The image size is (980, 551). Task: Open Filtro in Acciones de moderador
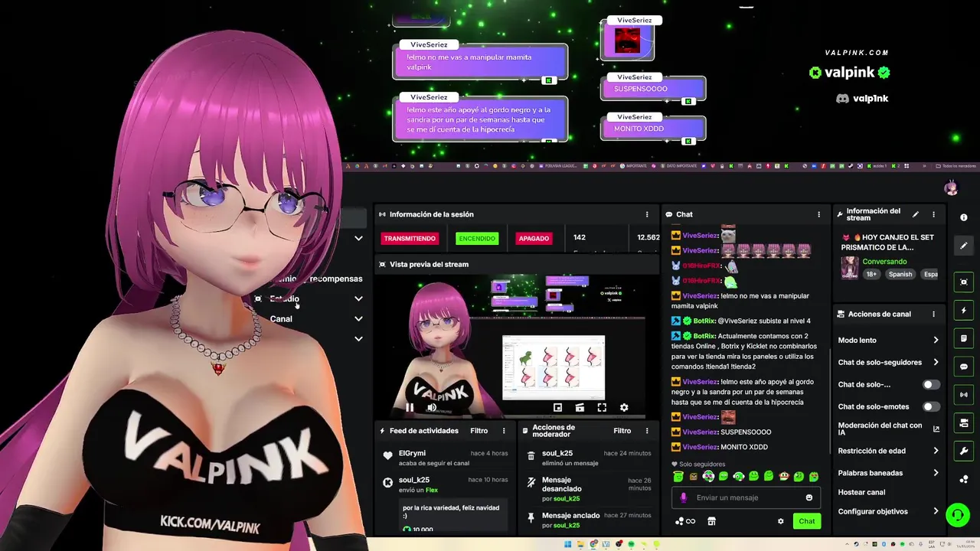(622, 431)
